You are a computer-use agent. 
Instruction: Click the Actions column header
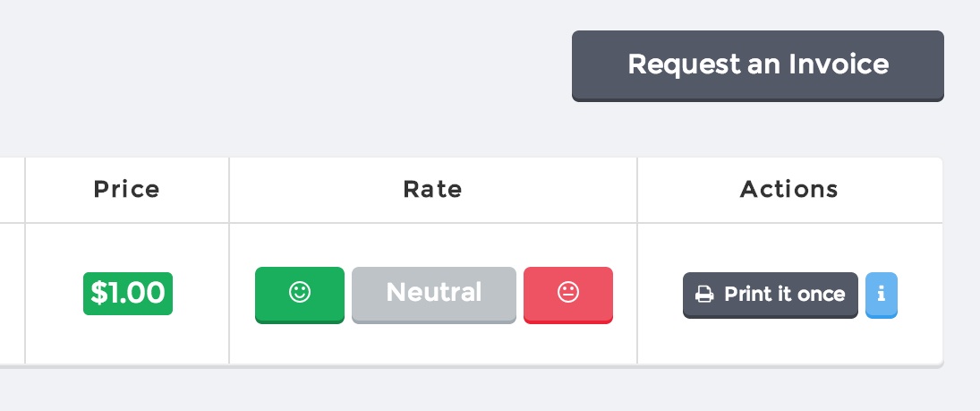789,190
